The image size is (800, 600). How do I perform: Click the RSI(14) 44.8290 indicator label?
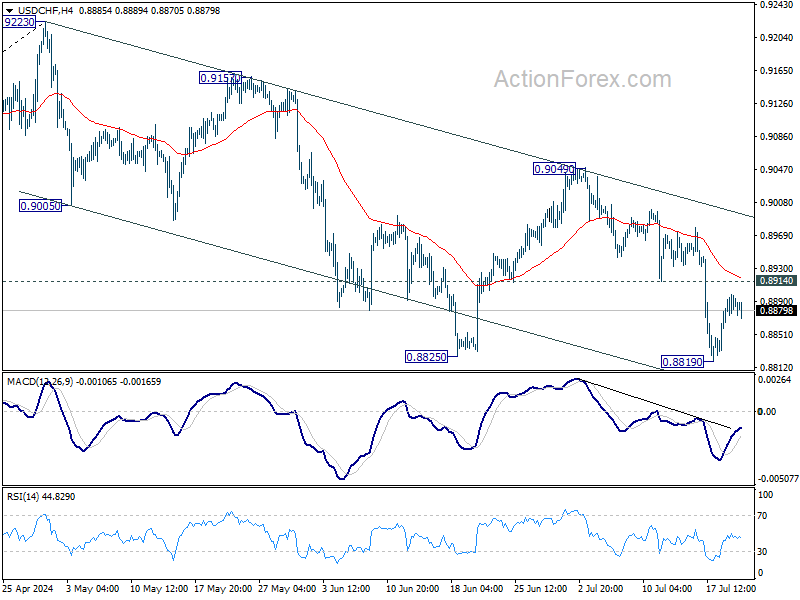point(41,496)
